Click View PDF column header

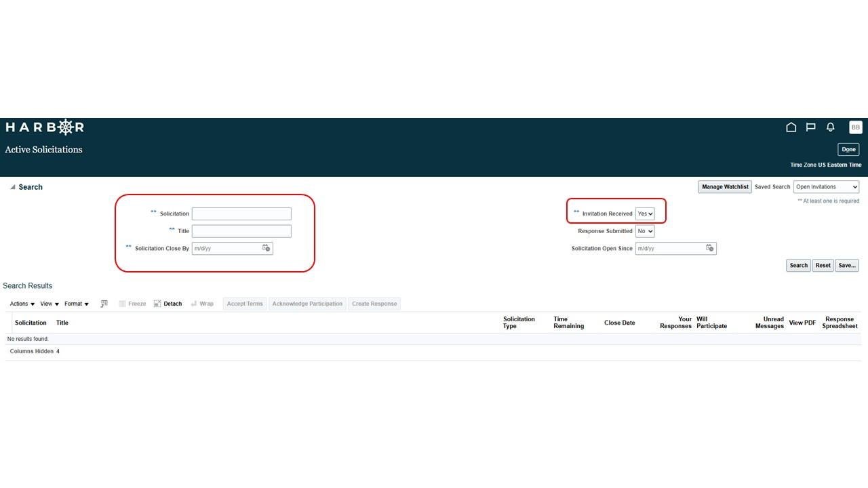pyautogui.click(x=802, y=323)
